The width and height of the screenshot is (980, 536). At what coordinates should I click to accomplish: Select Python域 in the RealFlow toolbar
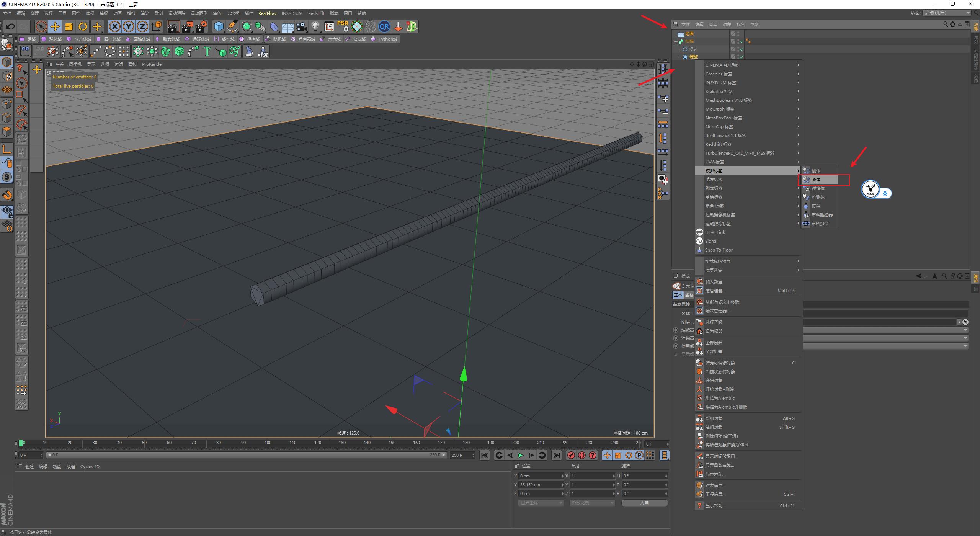coord(388,39)
